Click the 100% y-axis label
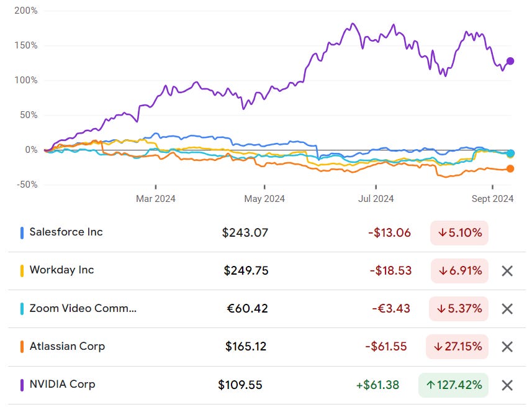Screen dimensions: 532x407 26,81
